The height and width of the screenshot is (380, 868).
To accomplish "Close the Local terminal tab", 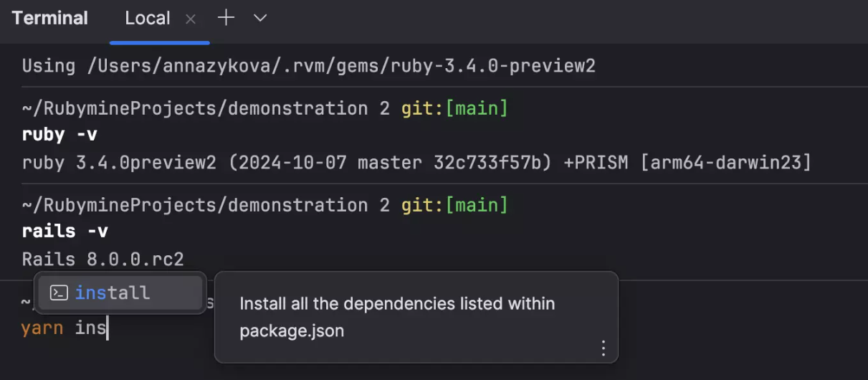I will click(x=191, y=19).
